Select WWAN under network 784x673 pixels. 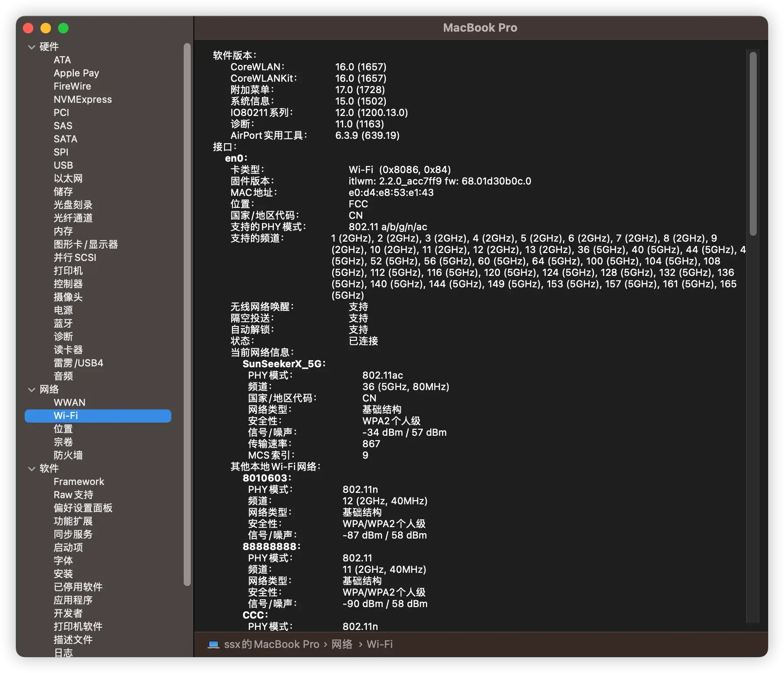click(x=69, y=403)
